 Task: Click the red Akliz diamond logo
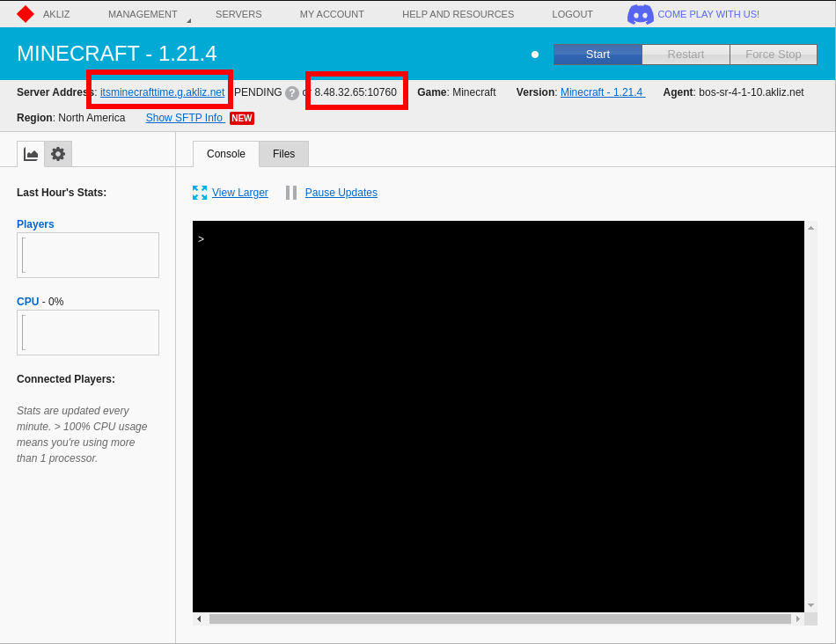(26, 14)
